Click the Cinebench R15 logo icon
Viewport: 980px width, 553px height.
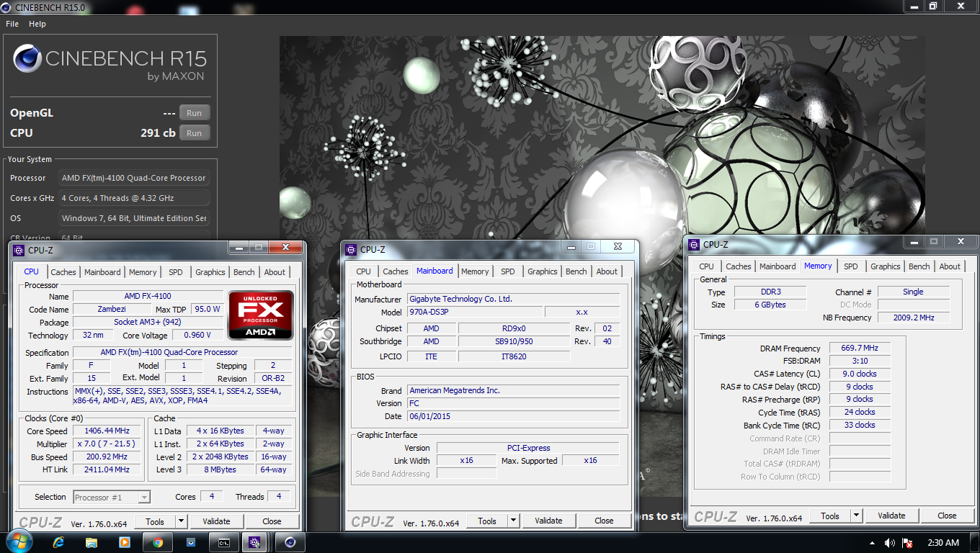coord(27,60)
